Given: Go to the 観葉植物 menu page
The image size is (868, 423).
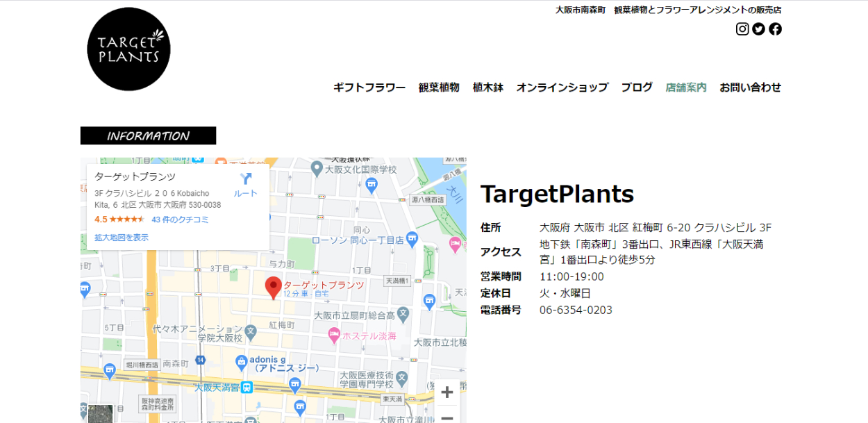Looking at the screenshot, I should click(x=439, y=88).
